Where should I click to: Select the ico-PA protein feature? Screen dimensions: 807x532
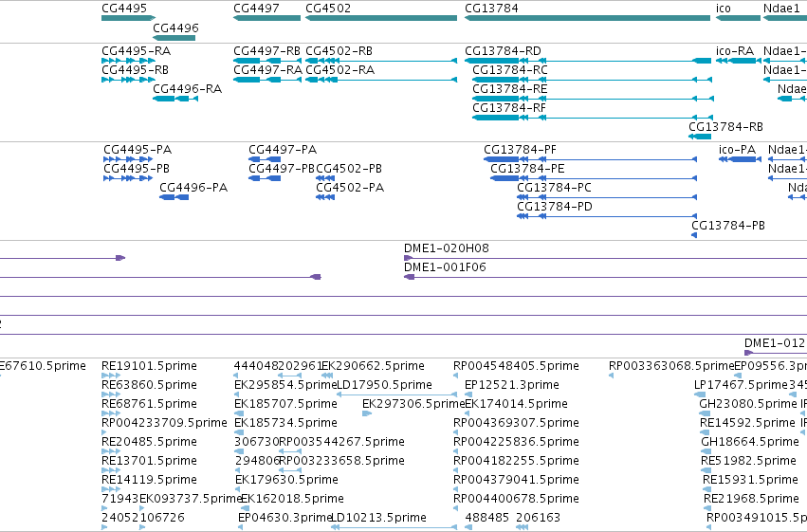740,159
